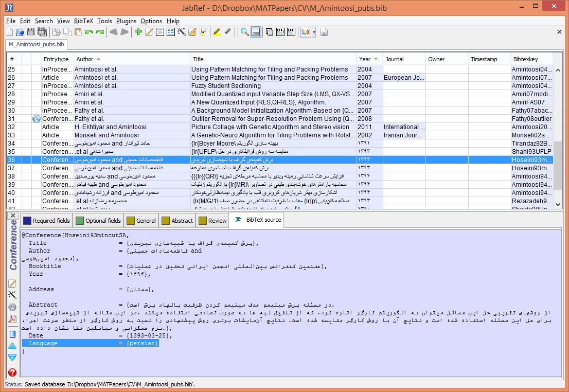Paste entry from clipboard
Image resolution: width=569 pixels, height=392 pixels.
click(78, 32)
